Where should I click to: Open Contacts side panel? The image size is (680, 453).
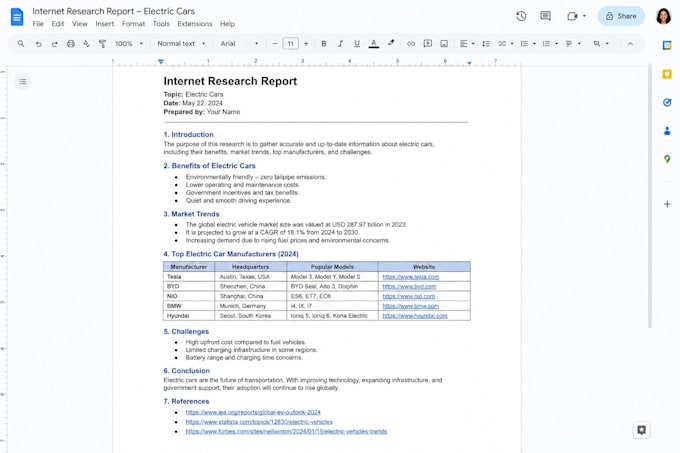[667, 130]
